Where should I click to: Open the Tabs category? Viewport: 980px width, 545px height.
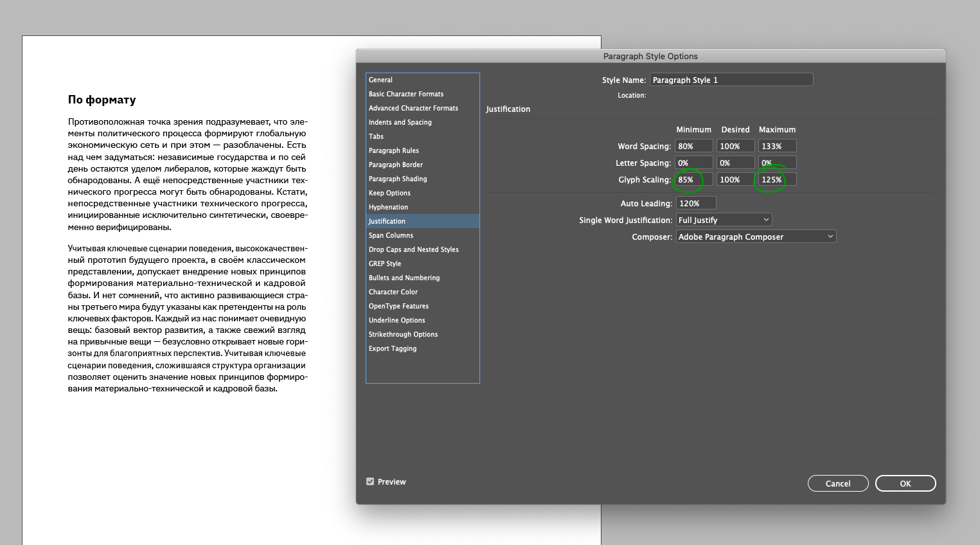click(422, 136)
